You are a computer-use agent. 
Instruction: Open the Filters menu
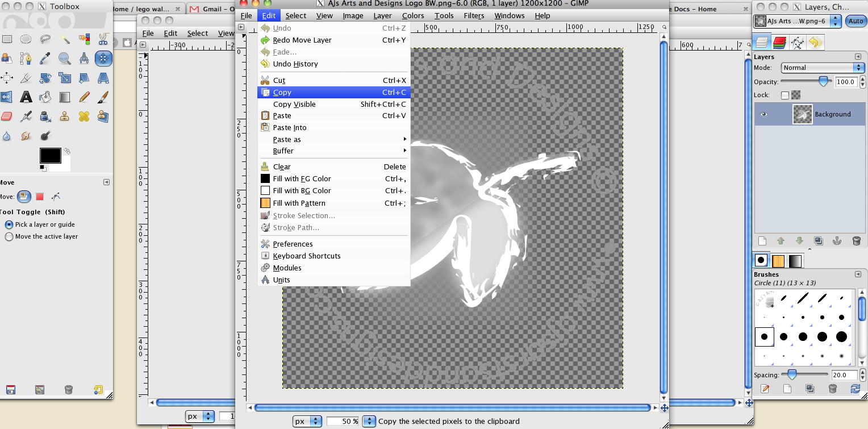click(474, 15)
